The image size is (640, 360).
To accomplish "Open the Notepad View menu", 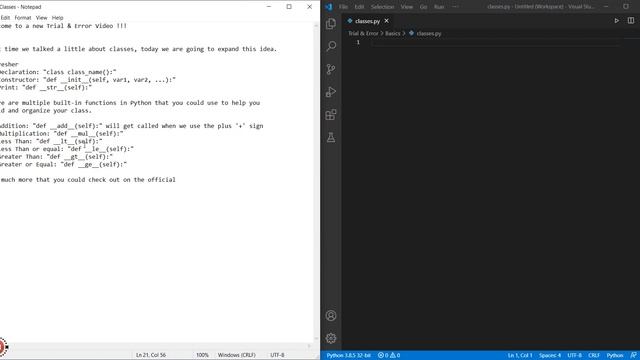I will point(42,18).
